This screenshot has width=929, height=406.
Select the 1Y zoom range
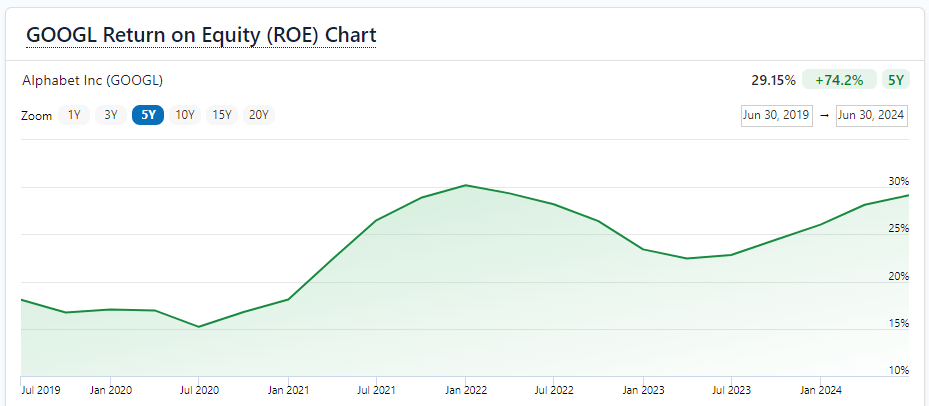click(x=74, y=115)
